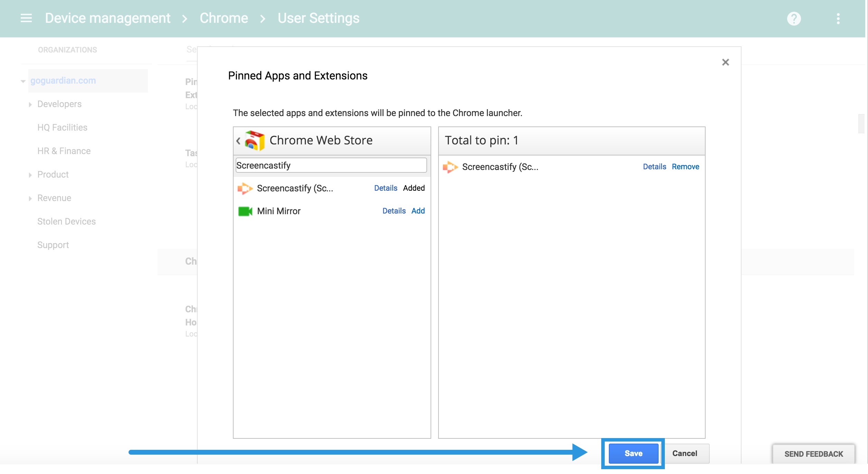Click Screencastify icon in Total to pin list
This screenshot has height=474, width=868.
point(450,167)
